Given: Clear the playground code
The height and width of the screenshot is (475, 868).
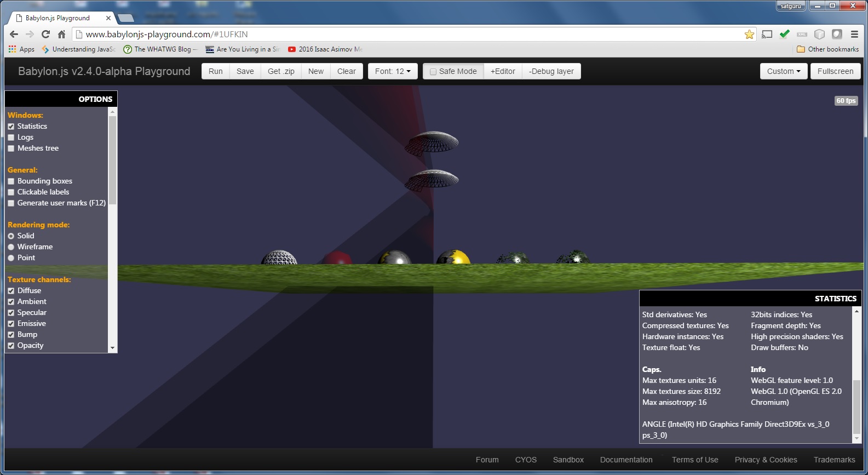Looking at the screenshot, I should pyautogui.click(x=347, y=71).
